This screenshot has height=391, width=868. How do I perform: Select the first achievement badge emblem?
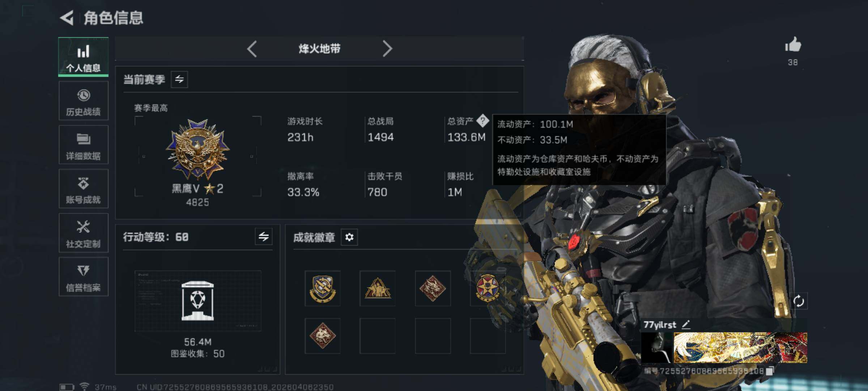click(x=322, y=289)
